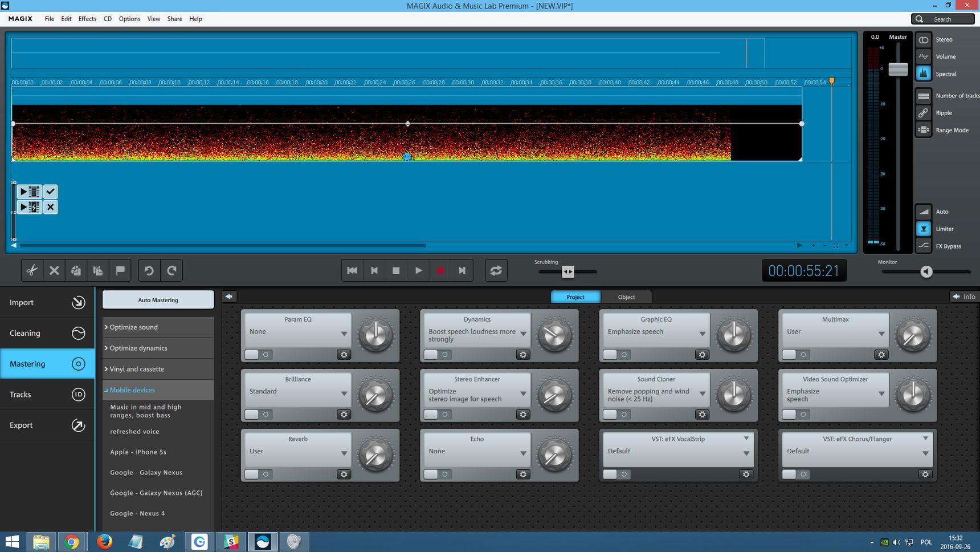Toggle Multimax effect on
Viewport: 980px width, 552px height.
coord(795,355)
